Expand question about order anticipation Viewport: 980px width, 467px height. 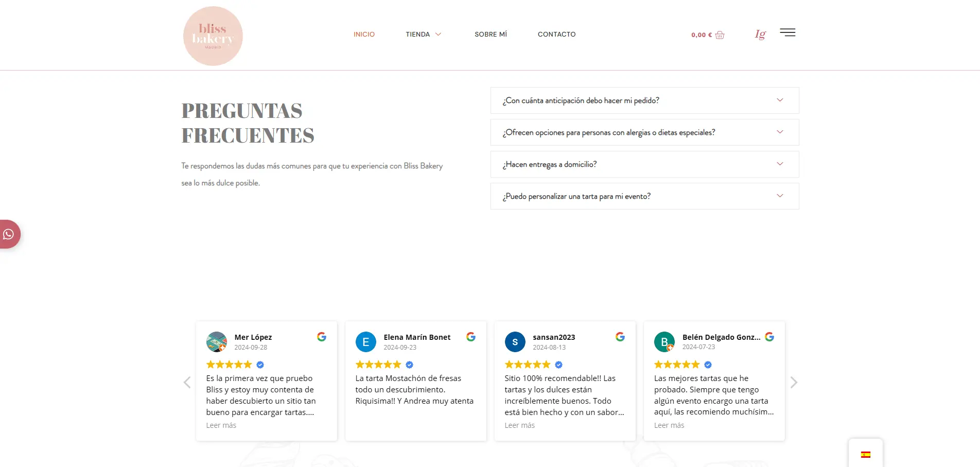[x=644, y=100]
